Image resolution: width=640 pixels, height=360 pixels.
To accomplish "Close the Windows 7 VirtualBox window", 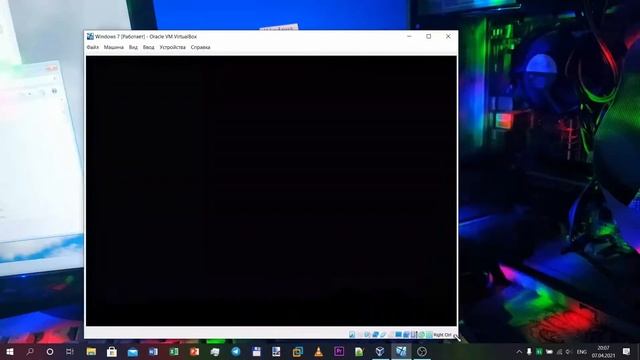I will pyautogui.click(x=448, y=36).
